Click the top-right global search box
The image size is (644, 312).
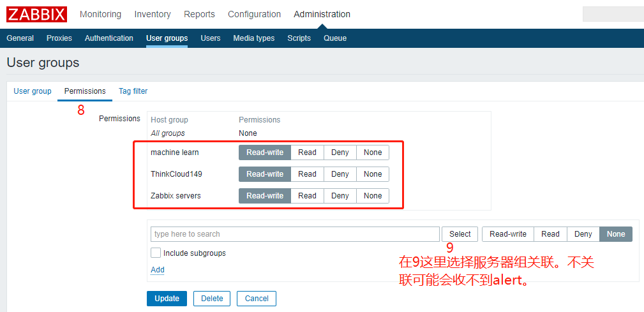click(613, 14)
